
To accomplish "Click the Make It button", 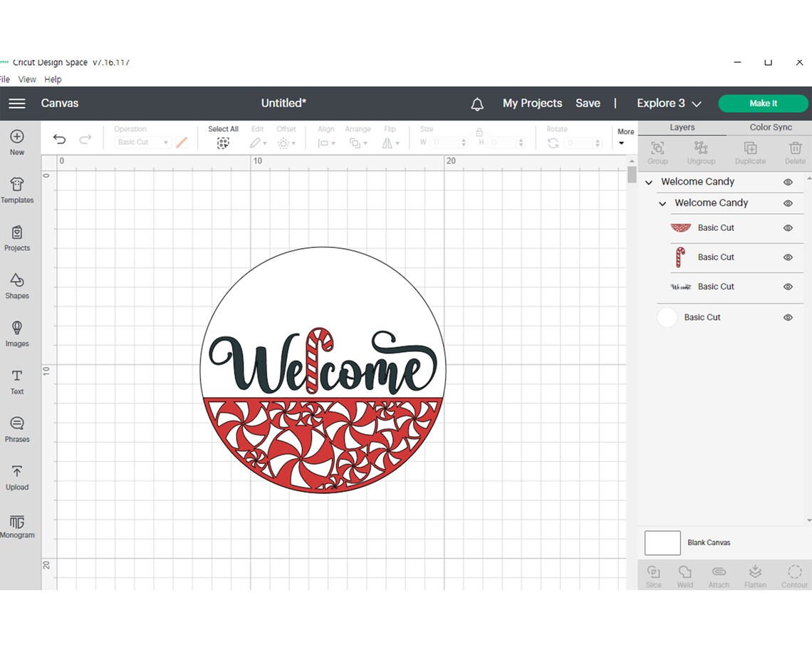I will tap(763, 103).
